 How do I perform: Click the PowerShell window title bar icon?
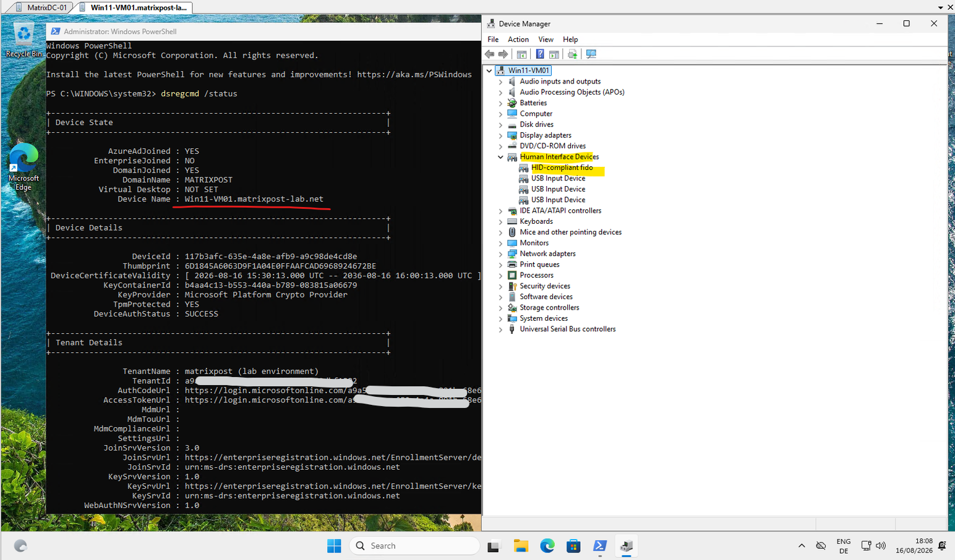tap(56, 32)
